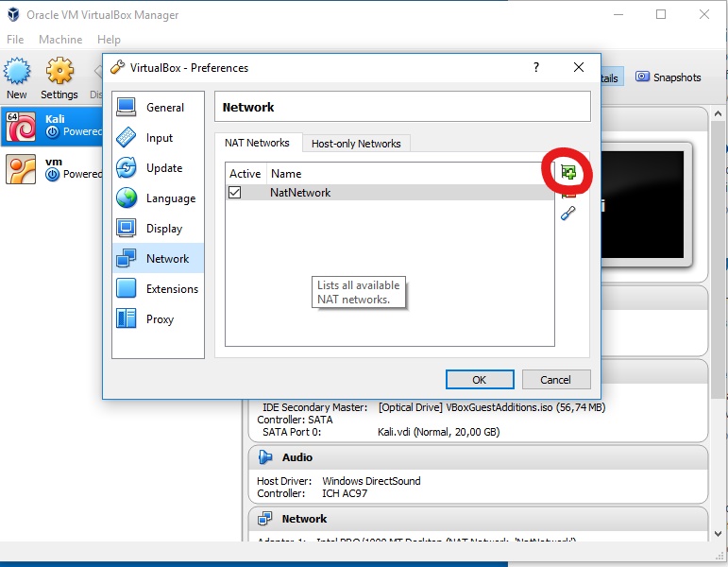Toggle the NatNetwork active checkbox
This screenshot has width=728, height=567.
point(234,193)
